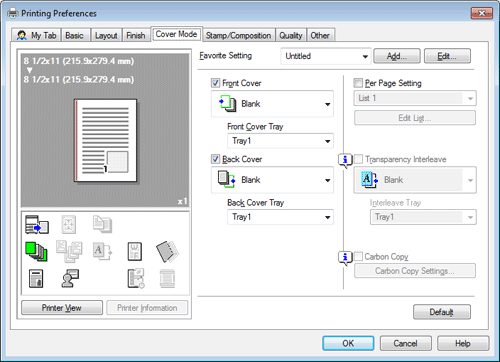The width and height of the screenshot is (500, 362).
Task: Switch to the Stamp/Composition tab
Action: coord(238,35)
